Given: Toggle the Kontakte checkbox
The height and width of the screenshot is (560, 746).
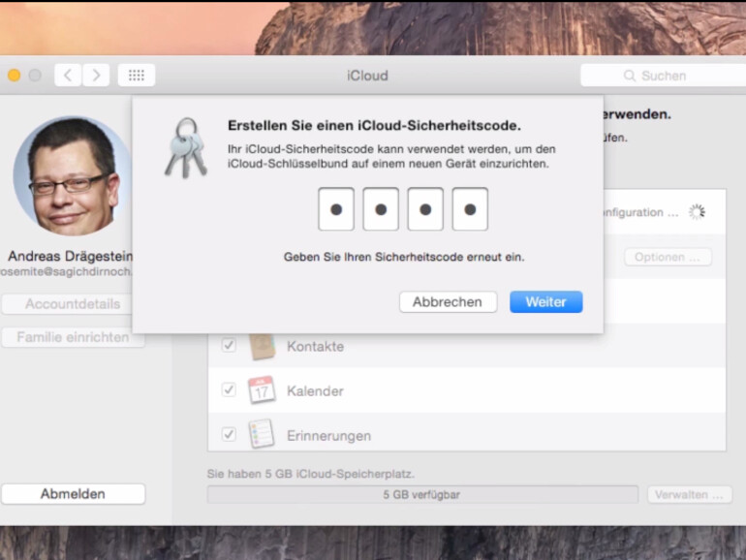Looking at the screenshot, I should pos(229,345).
